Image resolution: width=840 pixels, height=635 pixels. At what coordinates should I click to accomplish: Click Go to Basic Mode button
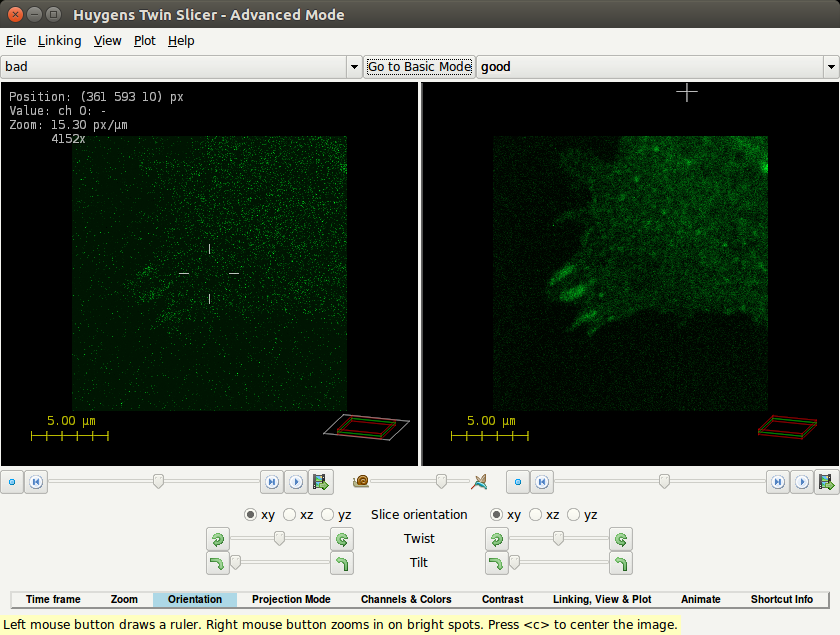[x=419, y=67]
